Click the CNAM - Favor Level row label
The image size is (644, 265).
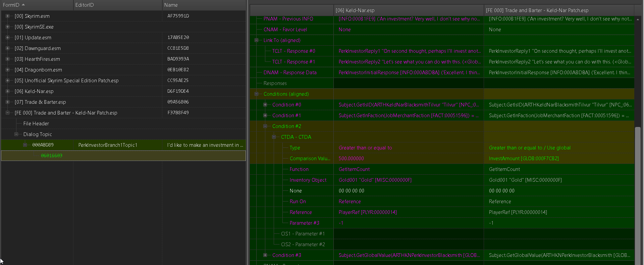click(285, 30)
